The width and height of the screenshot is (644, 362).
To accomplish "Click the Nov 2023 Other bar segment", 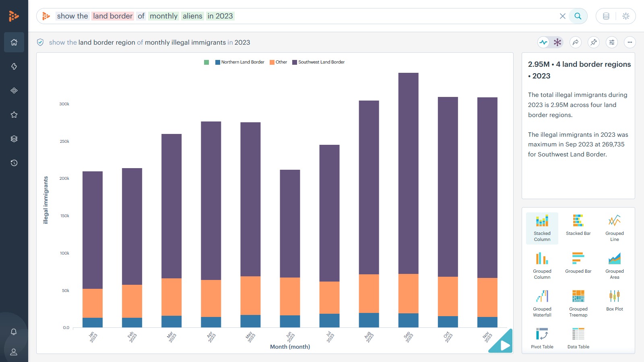I will click(x=487, y=297).
